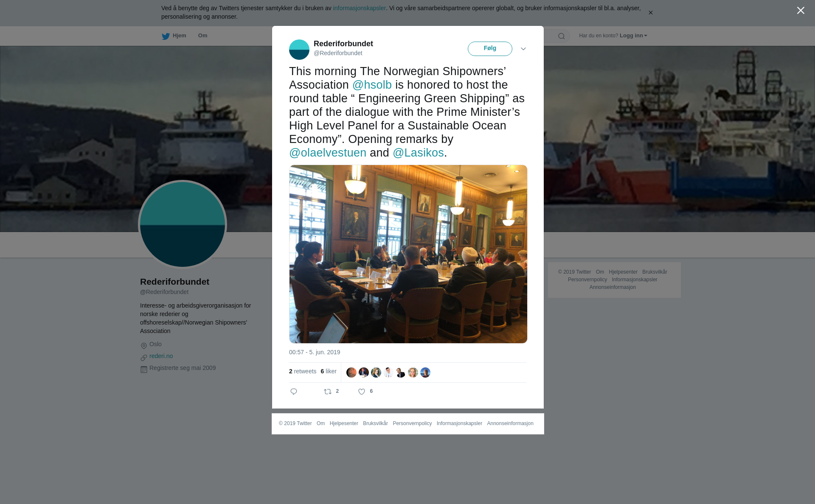Open informasjonskapsler link in cookie banner

pyautogui.click(x=360, y=8)
